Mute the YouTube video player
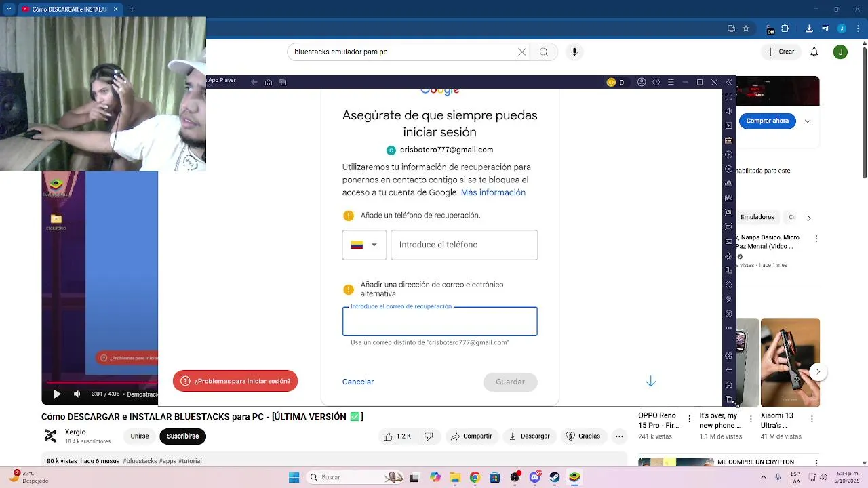Screen dimensions: 868x488 tap(77, 394)
